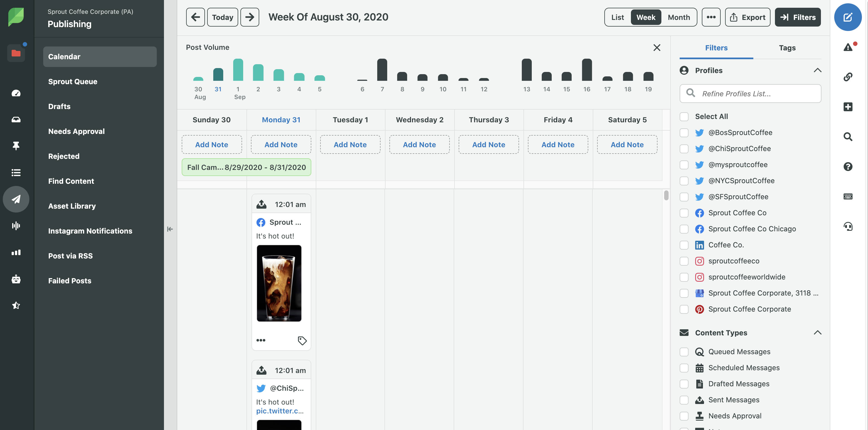This screenshot has width=868, height=430.
Task: Select the Week view
Action: [x=646, y=17]
